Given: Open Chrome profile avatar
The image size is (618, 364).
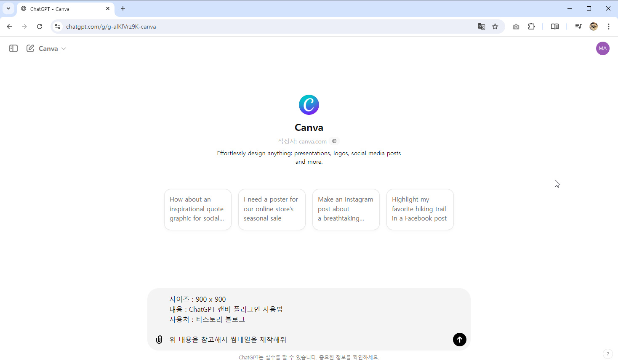Looking at the screenshot, I should [x=594, y=27].
